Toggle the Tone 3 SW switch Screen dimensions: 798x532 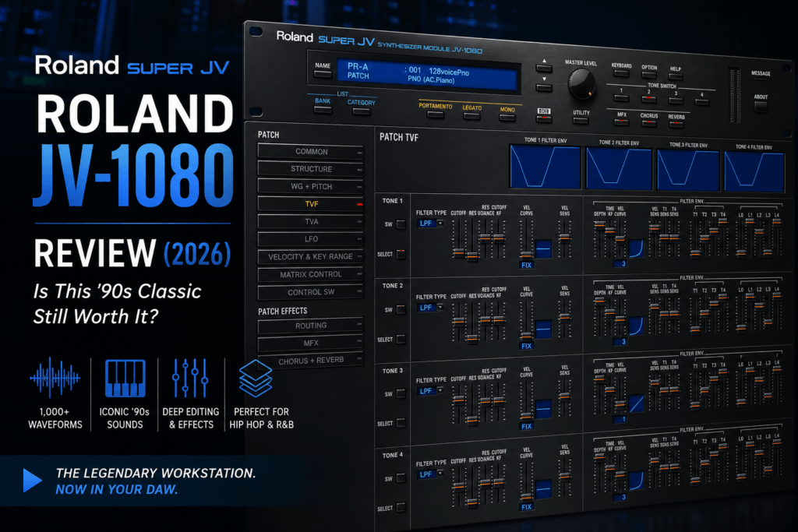point(401,393)
